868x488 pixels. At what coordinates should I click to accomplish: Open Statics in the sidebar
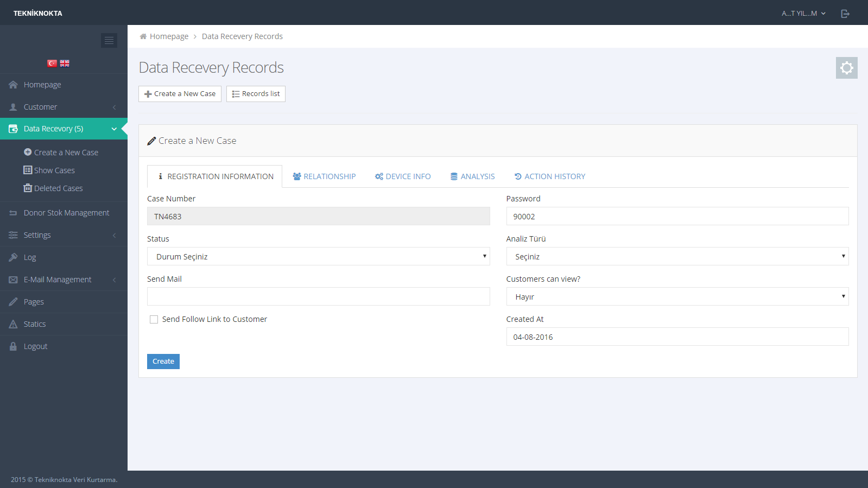coord(35,324)
